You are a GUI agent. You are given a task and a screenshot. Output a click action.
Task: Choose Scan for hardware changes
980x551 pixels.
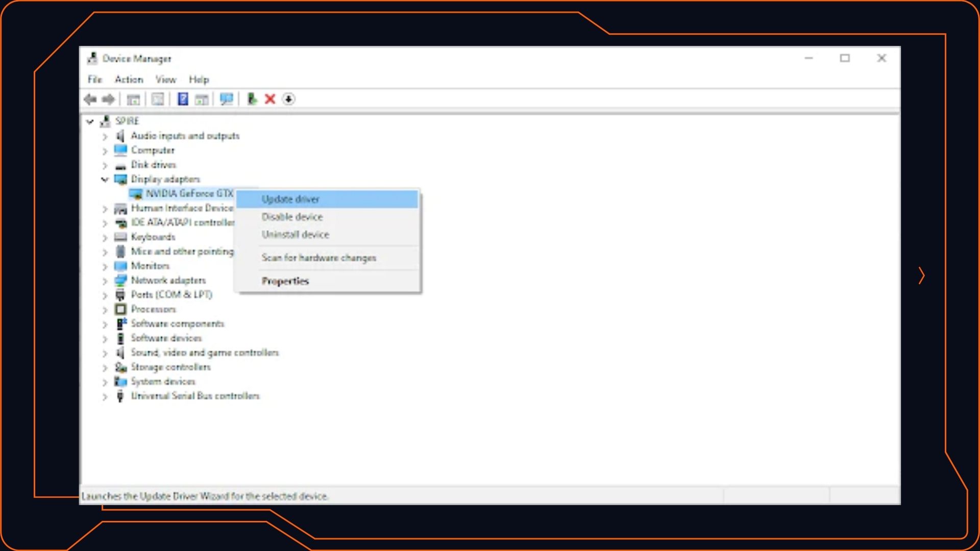tap(327, 258)
